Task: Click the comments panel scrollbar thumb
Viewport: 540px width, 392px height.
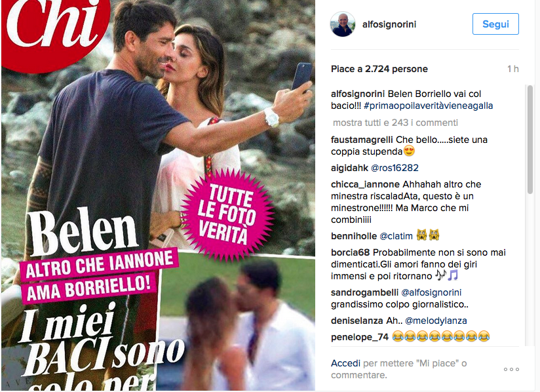Action: pyautogui.click(x=530, y=140)
